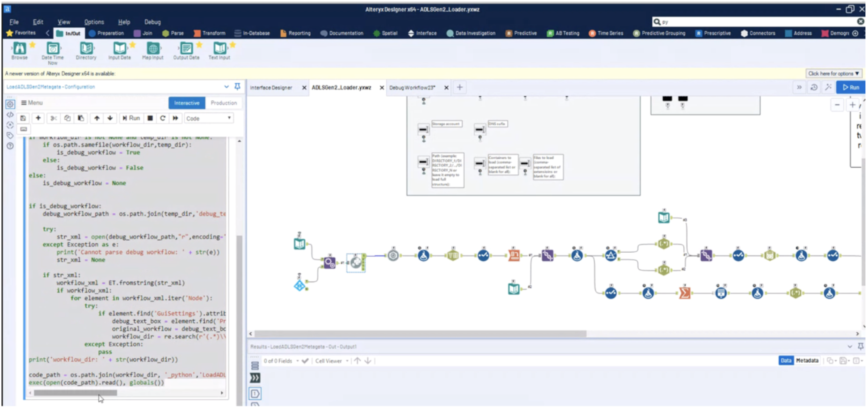Viewport: 868px width, 407px height.
Task: Select the Date Time Now tool
Action: tap(52, 51)
